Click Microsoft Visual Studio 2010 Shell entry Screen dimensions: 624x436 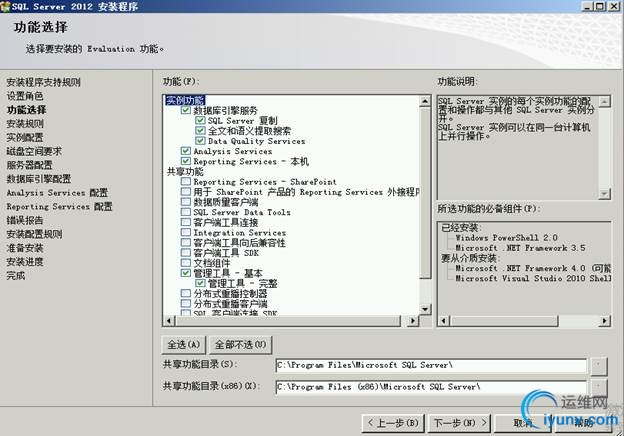[x=533, y=278]
